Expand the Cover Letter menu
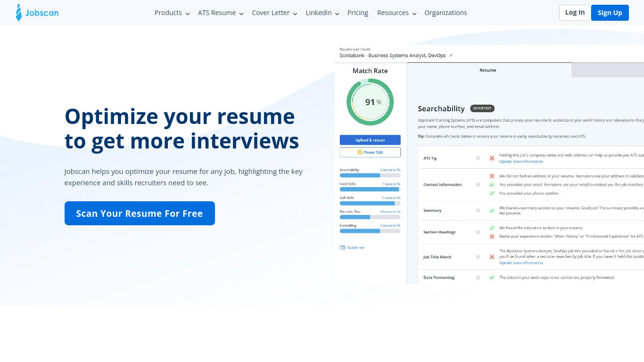Image resolution: width=644 pixels, height=362 pixels. pos(274,13)
